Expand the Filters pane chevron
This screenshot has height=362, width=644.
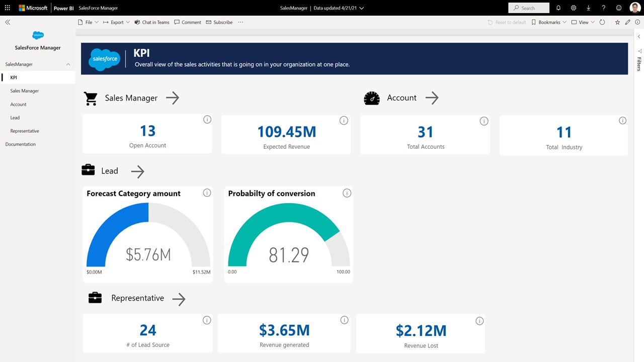pyautogui.click(x=639, y=37)
